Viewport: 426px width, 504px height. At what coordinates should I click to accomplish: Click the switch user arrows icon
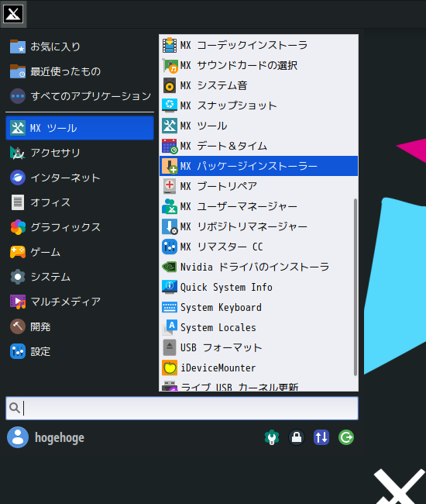(321, 437)
